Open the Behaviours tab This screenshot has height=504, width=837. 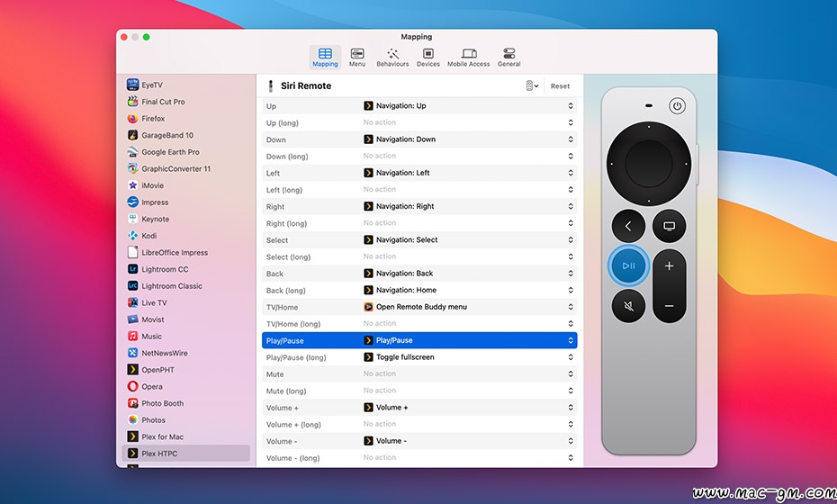[392, 58]
